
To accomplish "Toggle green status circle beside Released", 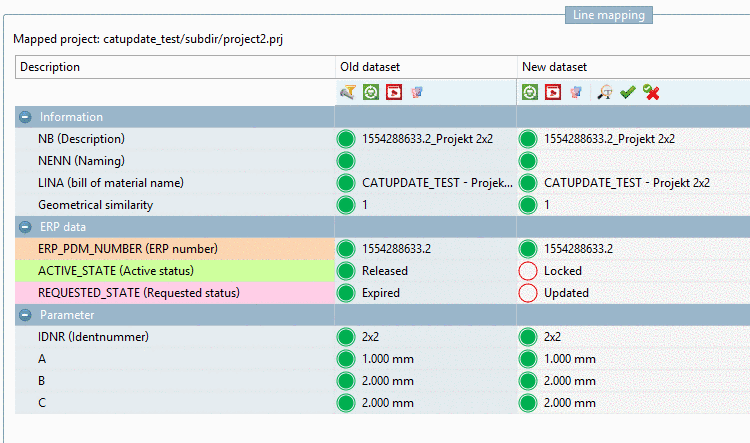I will pyautogui.click(x=346, y=271).
